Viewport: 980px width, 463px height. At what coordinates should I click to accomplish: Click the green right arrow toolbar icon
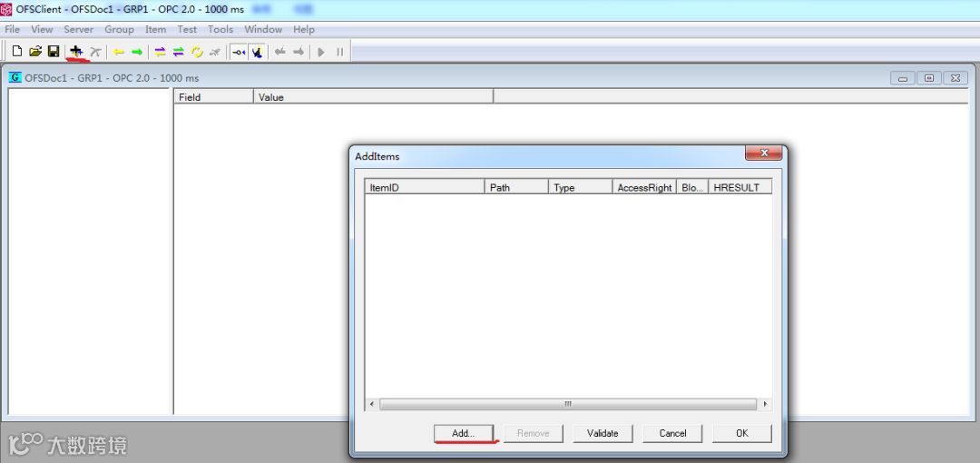(137, 52)
